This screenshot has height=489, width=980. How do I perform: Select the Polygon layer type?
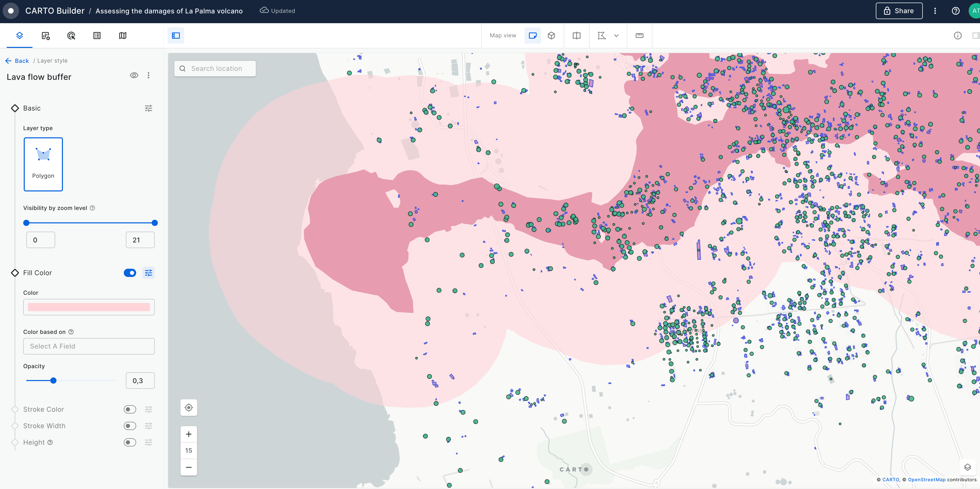[x=43, y=164]
